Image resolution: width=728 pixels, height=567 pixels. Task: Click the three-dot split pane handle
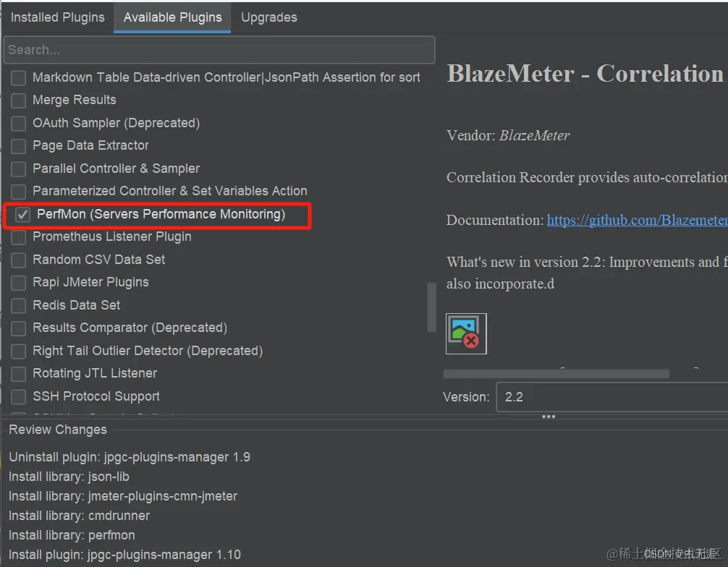(549, 417)
